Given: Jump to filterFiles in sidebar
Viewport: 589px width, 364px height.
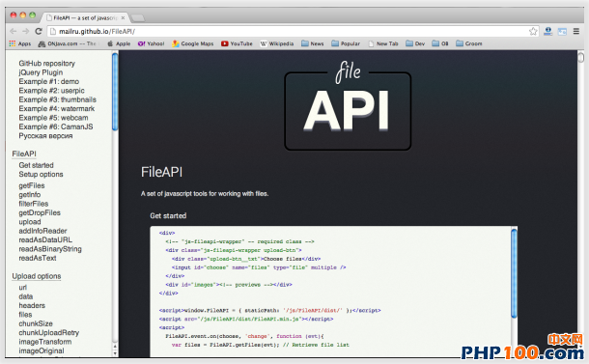Looking at the screenshot, I should pos(34,204).
